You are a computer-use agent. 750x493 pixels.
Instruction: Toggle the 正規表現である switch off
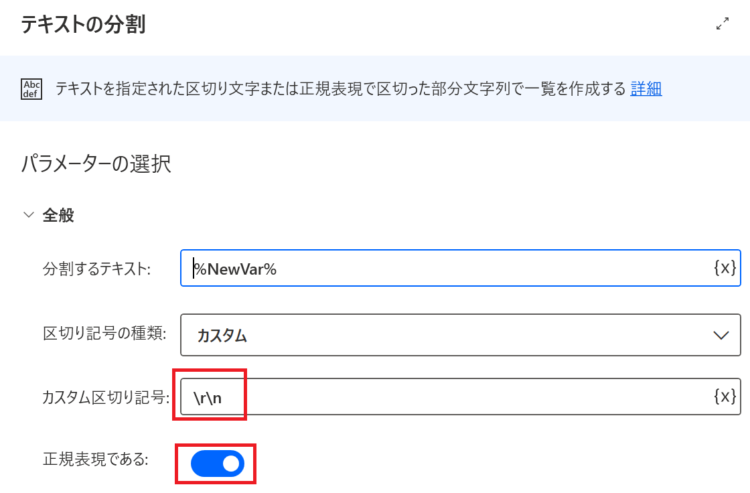[x=218, y=463]
